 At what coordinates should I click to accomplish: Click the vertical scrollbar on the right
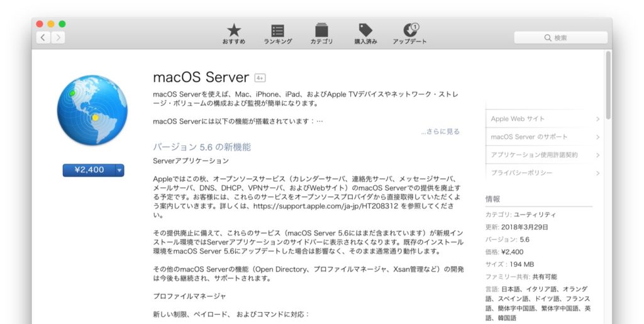[608, 86]
